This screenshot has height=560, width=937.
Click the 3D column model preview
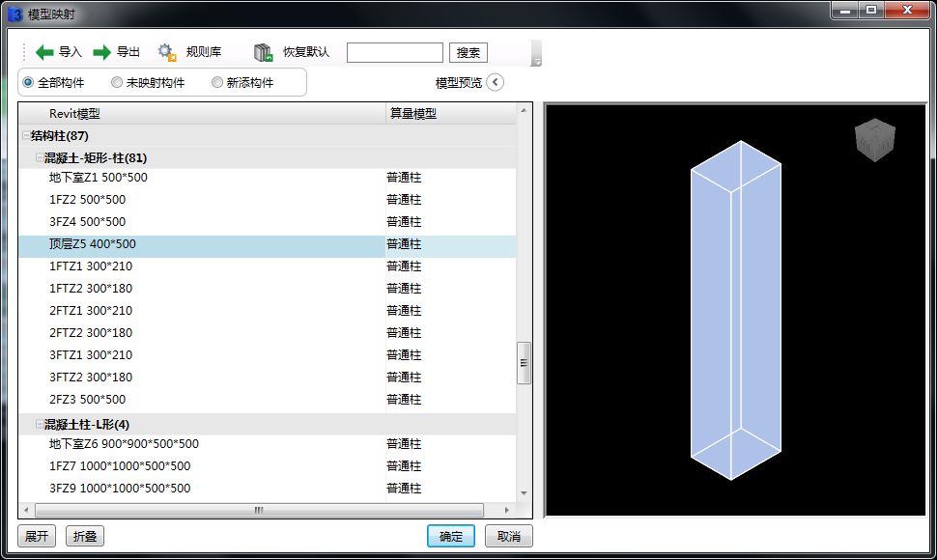pyautogui.click(x=736, y=311)
